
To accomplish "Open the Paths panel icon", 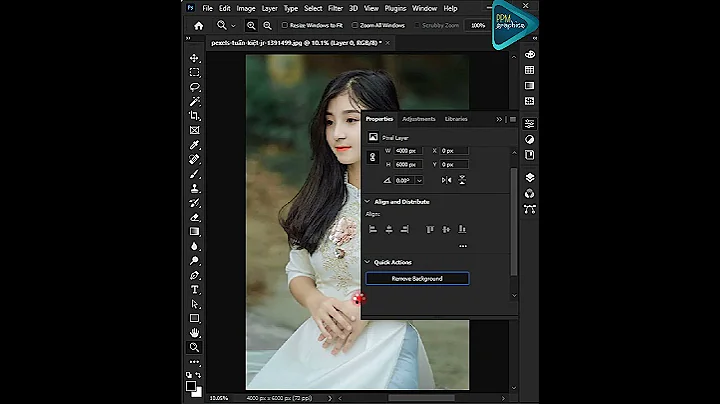I will click(529, 209).
